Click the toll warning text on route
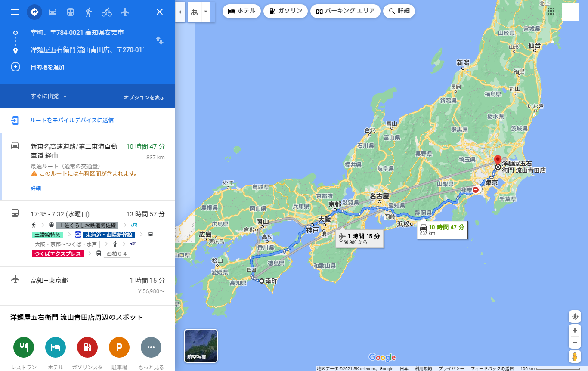Viewport: 588px width, 371px height. [88, 173]
